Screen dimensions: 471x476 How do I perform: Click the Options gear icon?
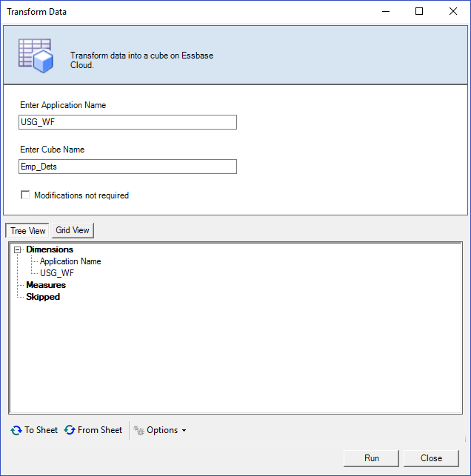click(x=138, y=430)
